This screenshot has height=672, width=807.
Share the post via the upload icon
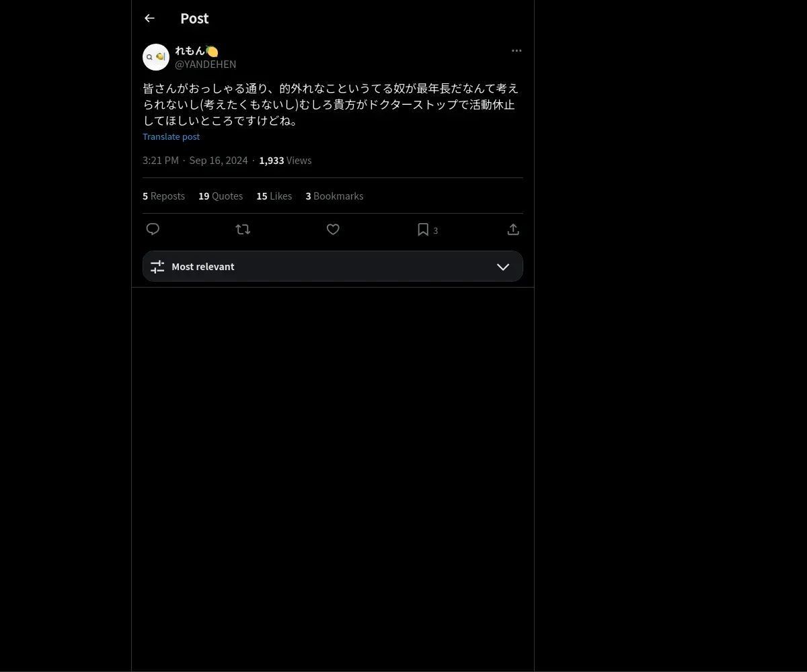(513, 230)
